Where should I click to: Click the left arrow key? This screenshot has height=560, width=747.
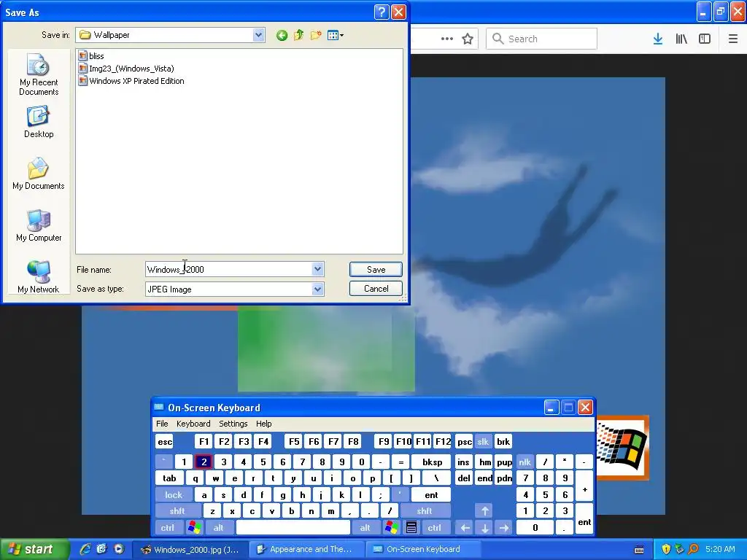[465, 528]
